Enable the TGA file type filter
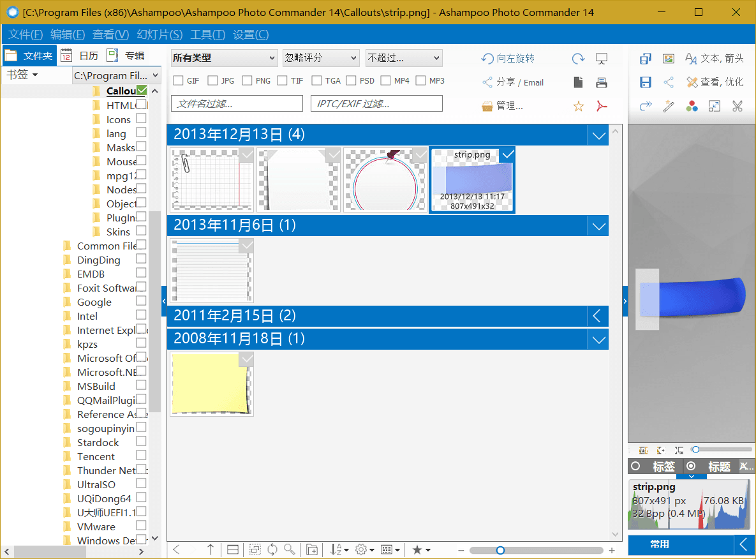The width and height of the screenshot is (756, 559). 316,80
